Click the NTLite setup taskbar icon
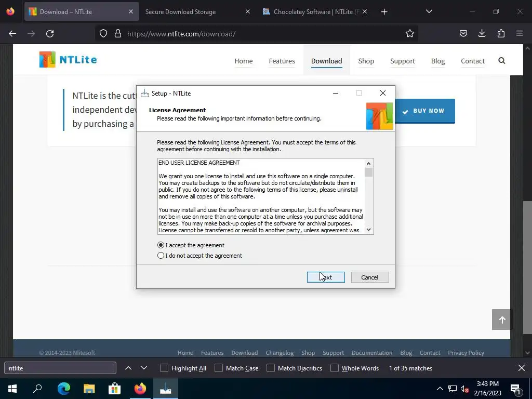The width and height of the screenshot is (532, 399). [x=166, y=389]
